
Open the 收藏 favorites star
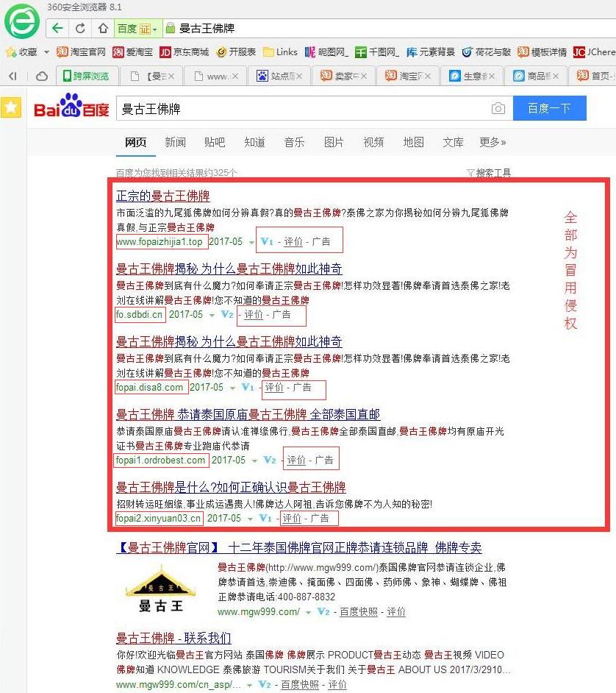click(11, 52)
